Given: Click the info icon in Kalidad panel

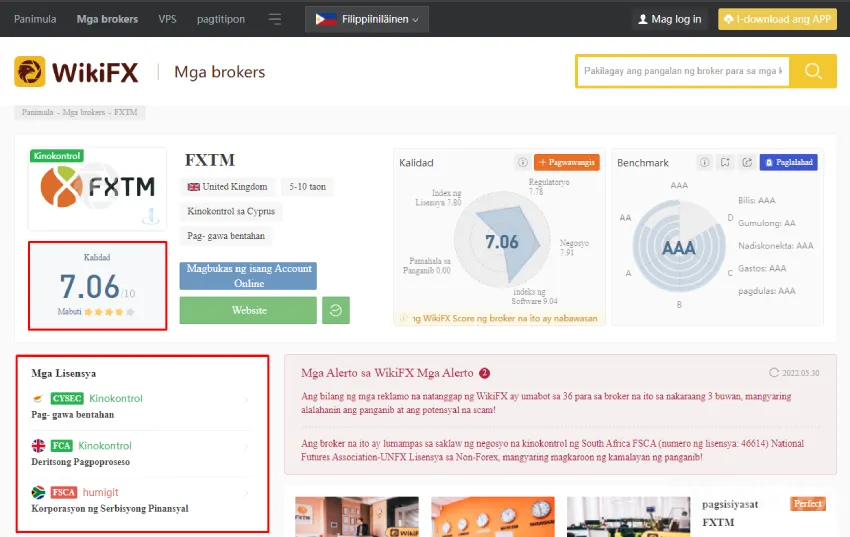Looking at the screenshot, I should (523, 162).
